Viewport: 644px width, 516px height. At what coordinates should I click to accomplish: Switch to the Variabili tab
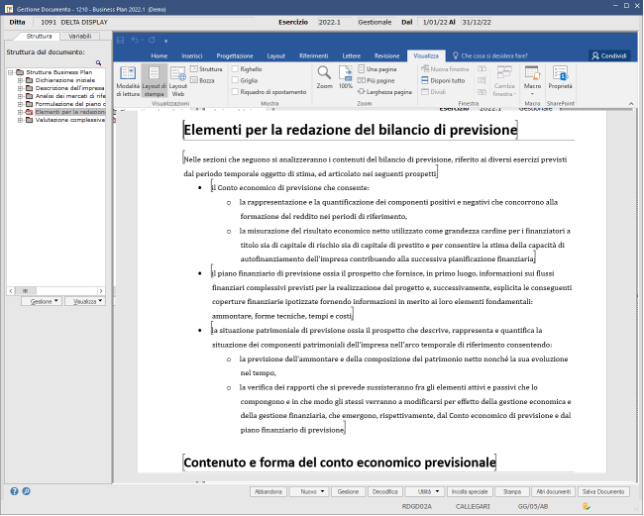pyautogui.click(x=80, y=36)
